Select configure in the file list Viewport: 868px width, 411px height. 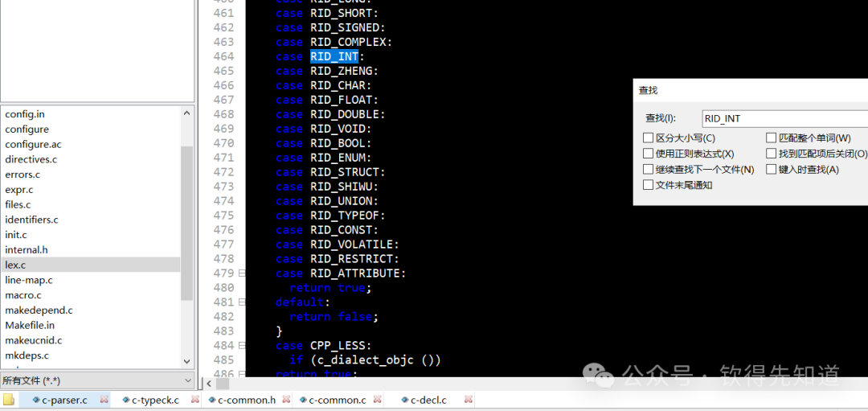pos(27,129)
